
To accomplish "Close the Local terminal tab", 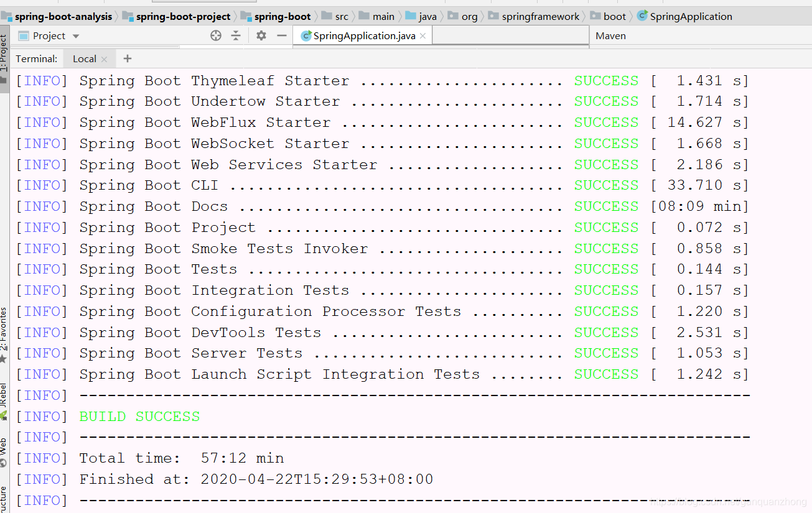I will click(104, 59).
